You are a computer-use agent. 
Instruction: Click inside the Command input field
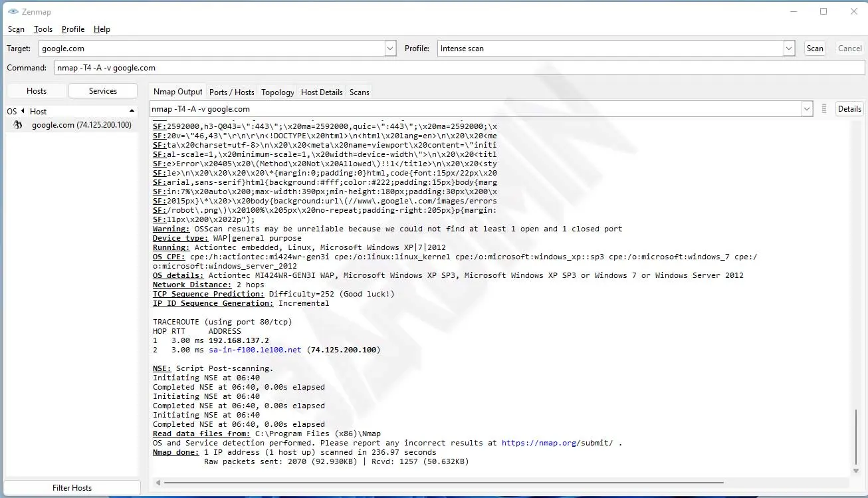(x=459, y=68)
